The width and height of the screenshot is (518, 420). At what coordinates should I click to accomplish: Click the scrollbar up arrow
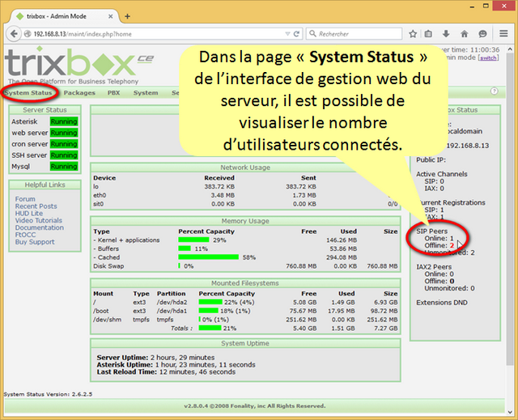pos(509,49)
